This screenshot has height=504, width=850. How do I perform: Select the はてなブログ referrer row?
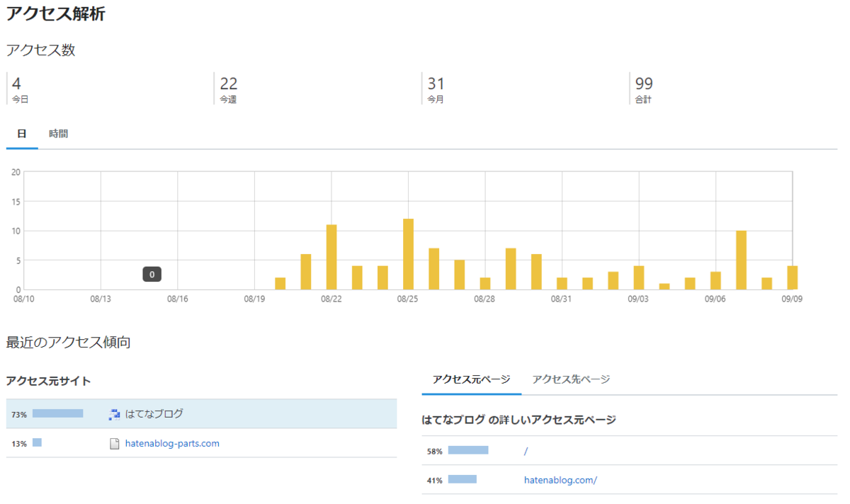click(201, 414)
